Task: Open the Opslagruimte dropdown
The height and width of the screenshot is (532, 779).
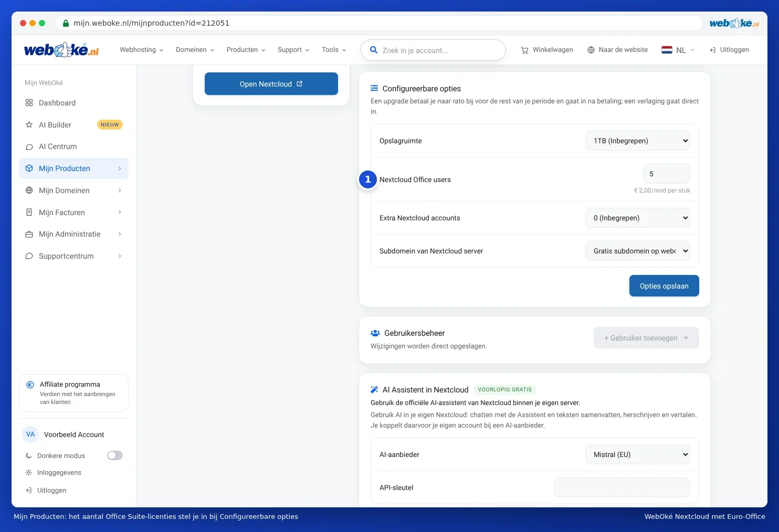Action: tap(638, 141)
